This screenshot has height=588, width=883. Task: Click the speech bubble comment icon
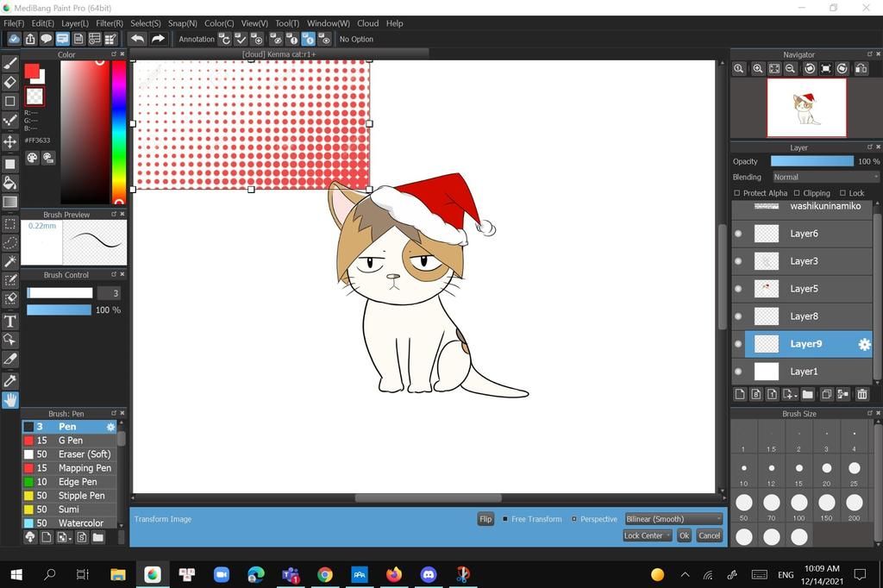point(47,39)
